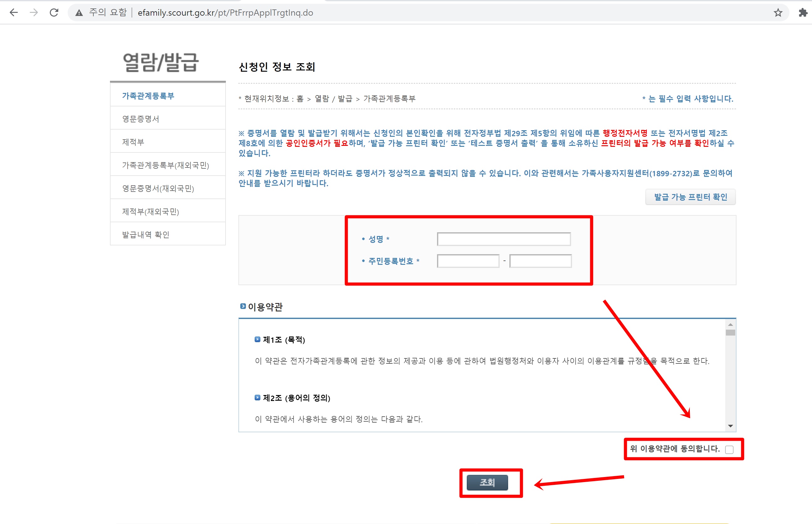Click the 성명 field label
Viewport: 812px width, 524px height.
376,239
